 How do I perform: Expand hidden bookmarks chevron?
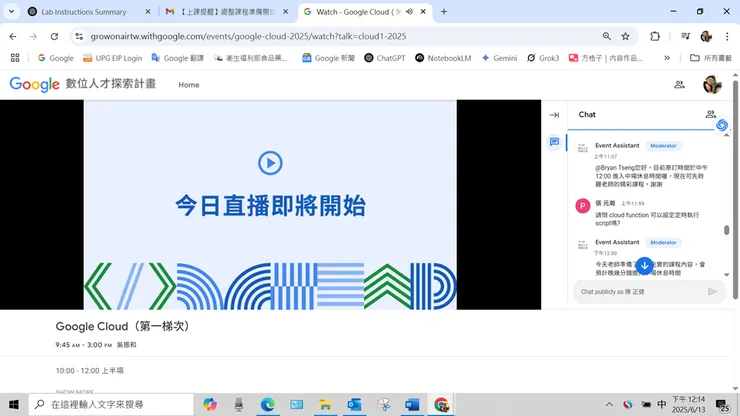coord(667,58)
